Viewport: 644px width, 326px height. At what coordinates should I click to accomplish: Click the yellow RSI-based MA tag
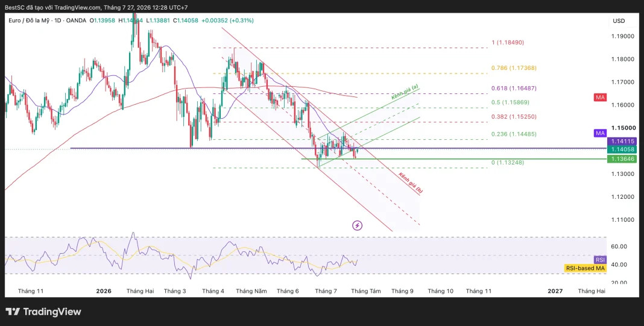tap(586, 268)
